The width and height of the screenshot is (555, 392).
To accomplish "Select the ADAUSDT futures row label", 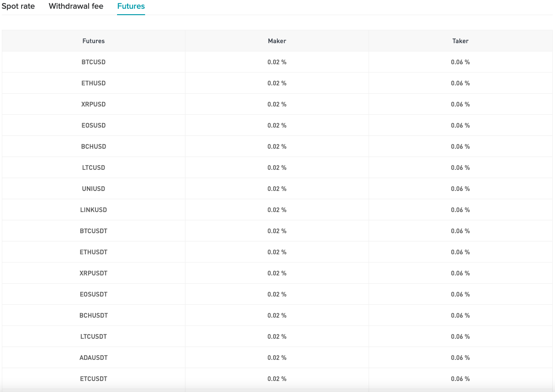I will click(94, 358).
